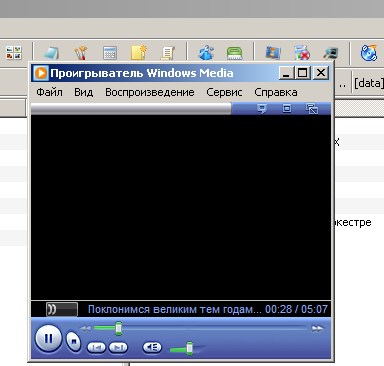This screenshot has width=384, height=366.
Task: Click the elapsed time 00:28 / 05:07
Action: click(296, 309)
